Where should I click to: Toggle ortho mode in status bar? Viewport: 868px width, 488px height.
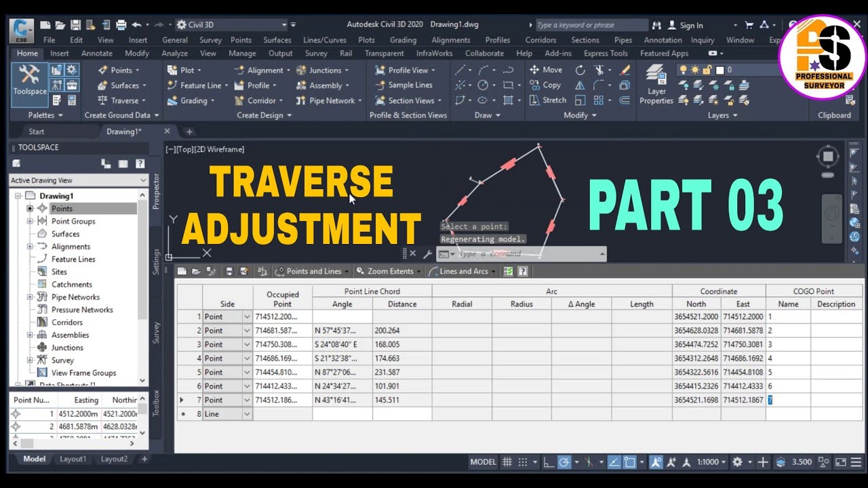547,462
